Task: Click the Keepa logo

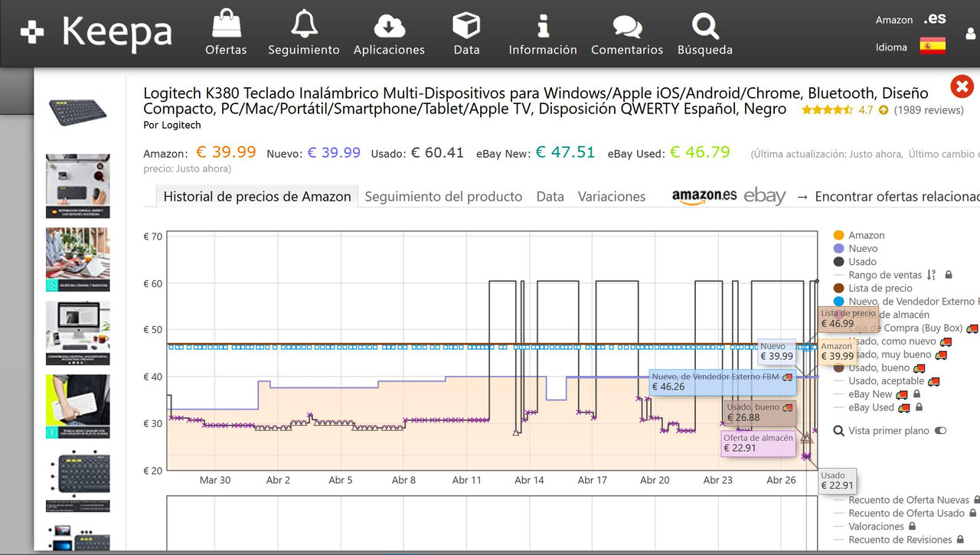Action: pyautogui.click(x=97, y=32)
